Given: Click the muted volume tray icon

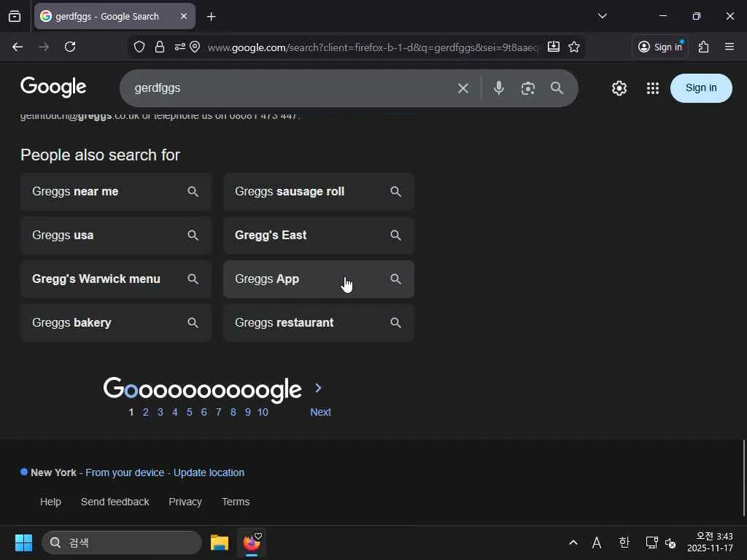Looking at the screenshot, I should (671, 542).
